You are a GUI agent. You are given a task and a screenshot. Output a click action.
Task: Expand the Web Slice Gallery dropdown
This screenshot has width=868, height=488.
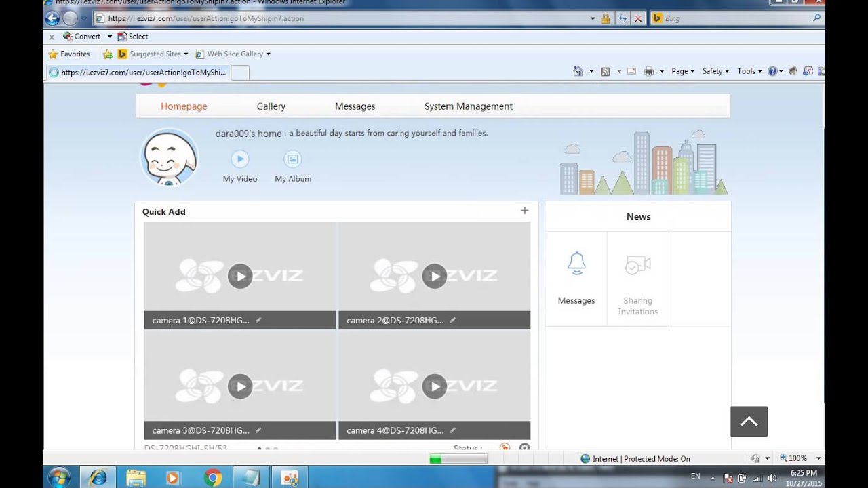(x=269, y=54)
